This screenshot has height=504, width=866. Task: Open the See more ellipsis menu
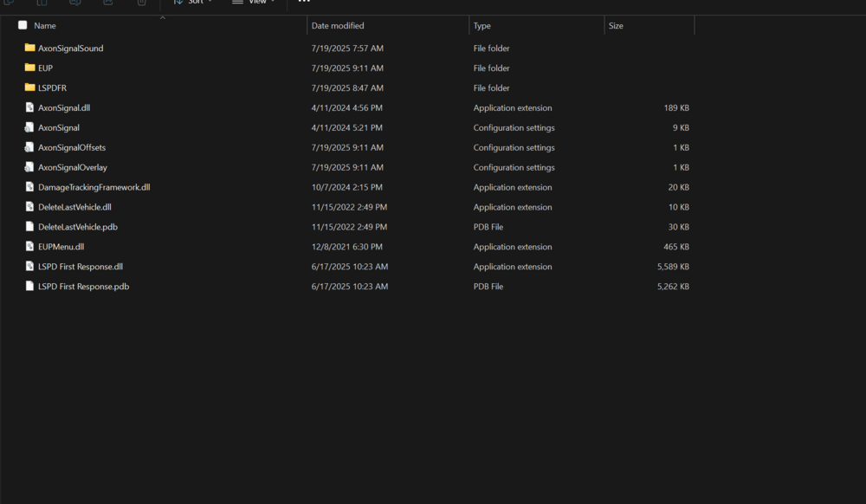(304, 2)
